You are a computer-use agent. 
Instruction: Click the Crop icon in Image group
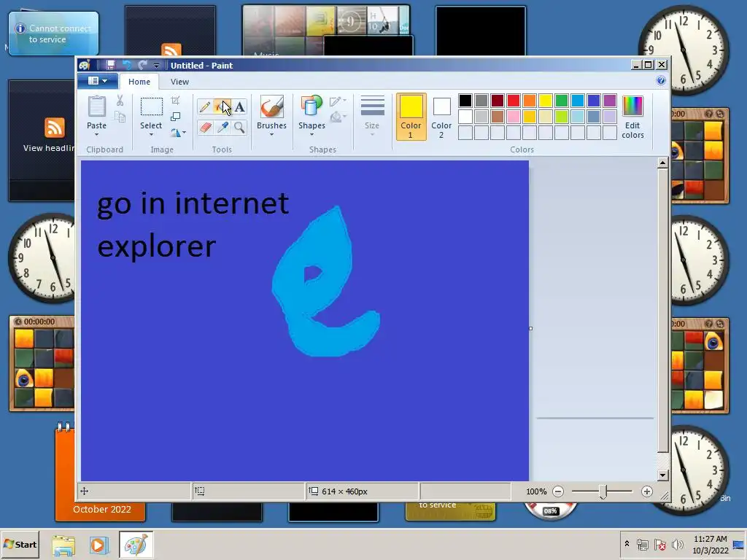point(175,101)
